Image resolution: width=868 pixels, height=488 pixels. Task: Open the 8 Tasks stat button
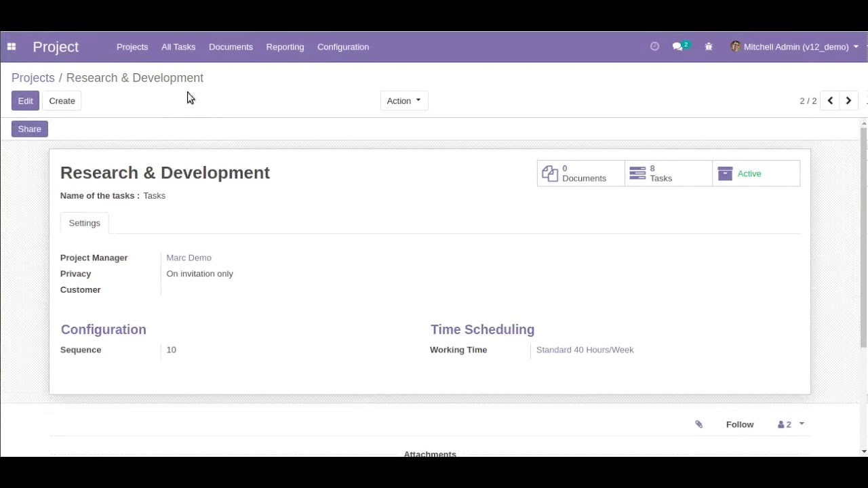(669, 174)
